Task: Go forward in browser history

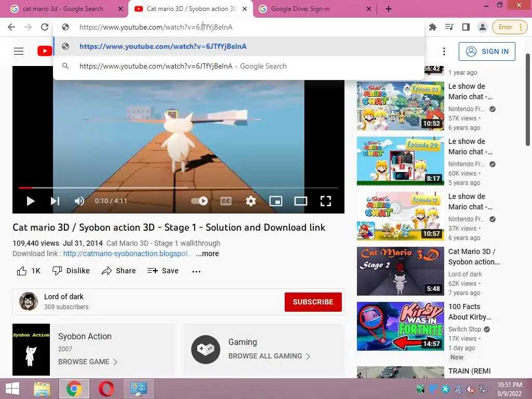Action: (x=28, y=27)
